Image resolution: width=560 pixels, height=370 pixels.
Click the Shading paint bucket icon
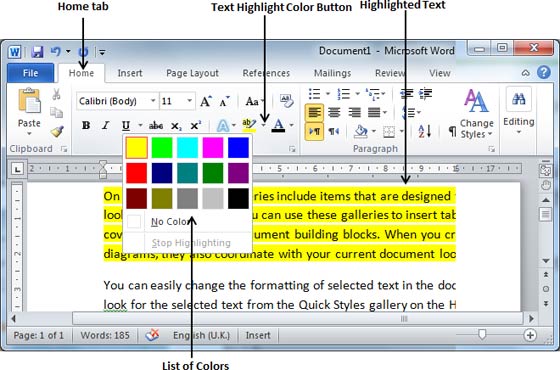[361, 131]
